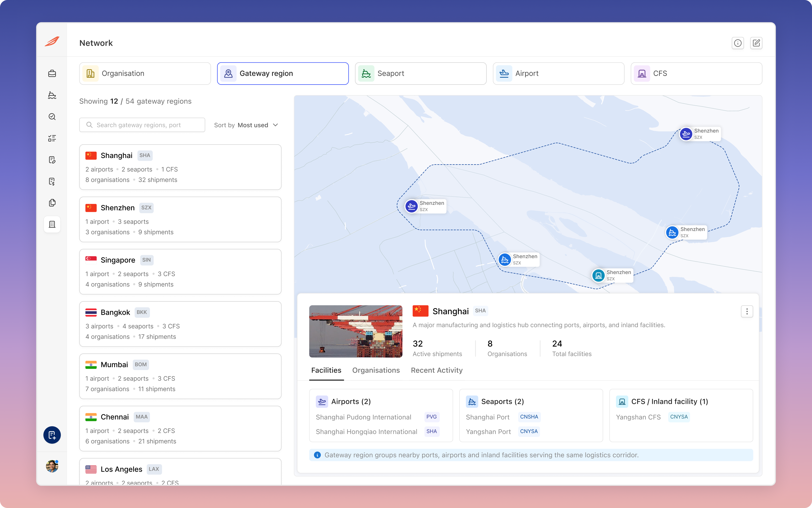The height and width of the screenshot is (508, 812).
Task: Select the Chennai MAA region card
Action: pyautogui.click(x=180, y=429)
